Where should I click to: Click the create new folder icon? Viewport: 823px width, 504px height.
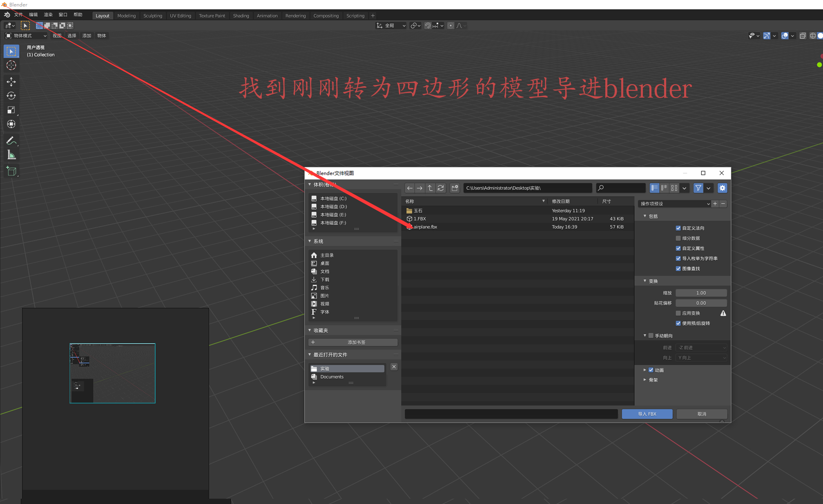(x=455, y=188)
